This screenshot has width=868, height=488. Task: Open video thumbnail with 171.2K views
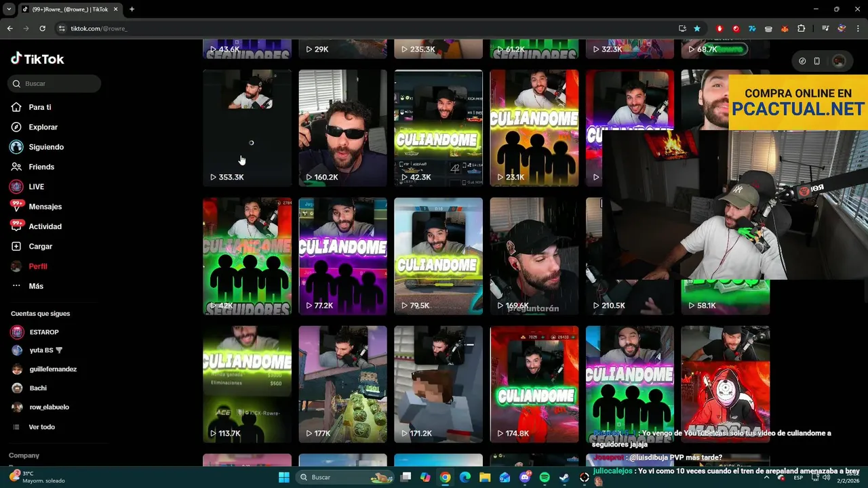438,384
